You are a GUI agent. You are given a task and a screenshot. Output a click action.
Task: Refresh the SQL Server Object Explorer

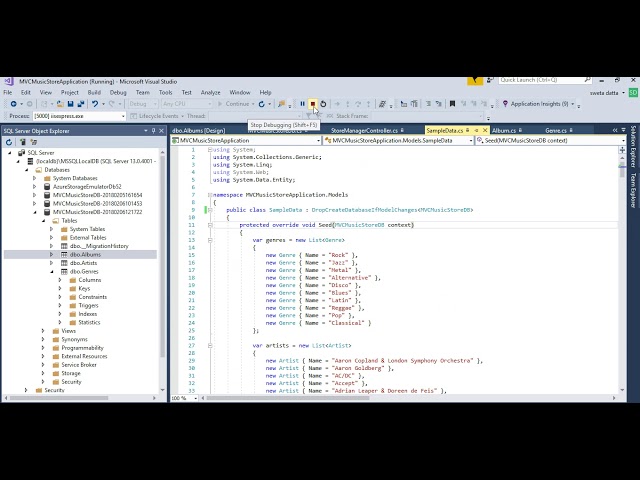11,141
